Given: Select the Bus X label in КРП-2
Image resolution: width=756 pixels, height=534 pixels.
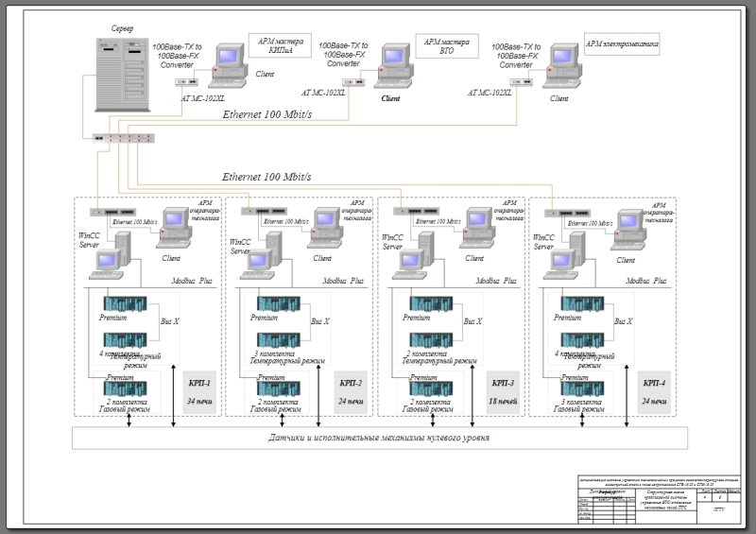Looking at the screenshot, I should point(320,321).
